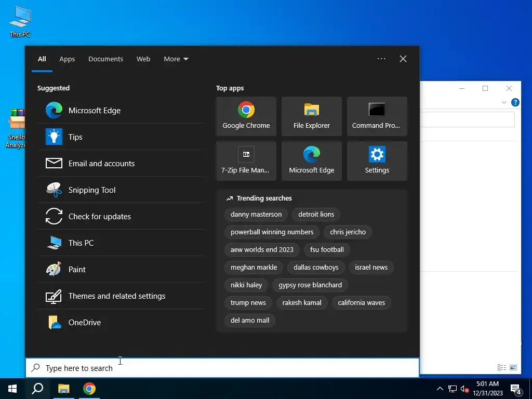Open File Explorer top app tile
The width and height of the screenshot is (532, 399).
[x=312, y=116]
